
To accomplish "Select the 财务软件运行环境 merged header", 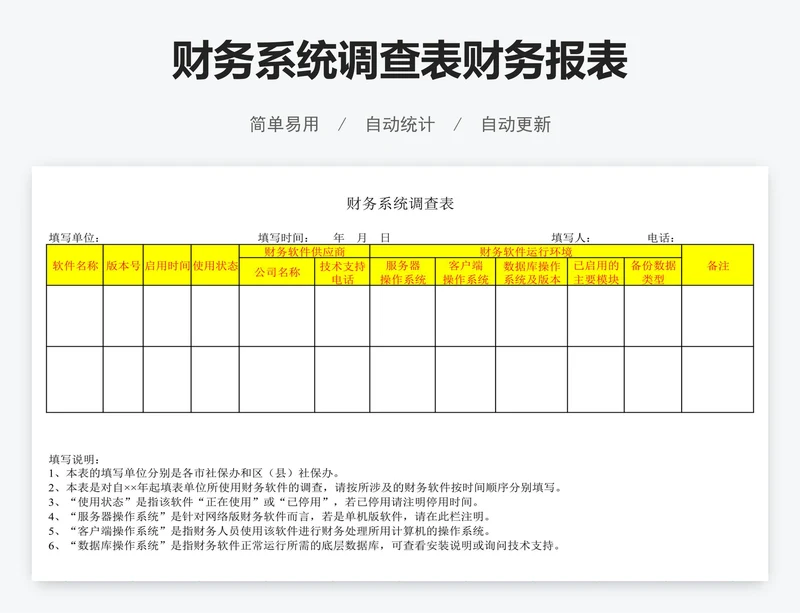I will 526,252.
